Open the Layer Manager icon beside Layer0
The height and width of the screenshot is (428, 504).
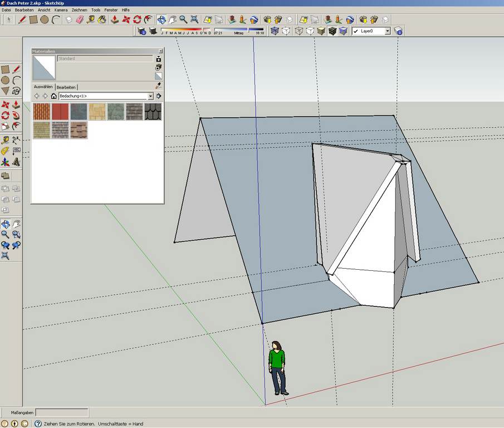[x=398, y=31]
